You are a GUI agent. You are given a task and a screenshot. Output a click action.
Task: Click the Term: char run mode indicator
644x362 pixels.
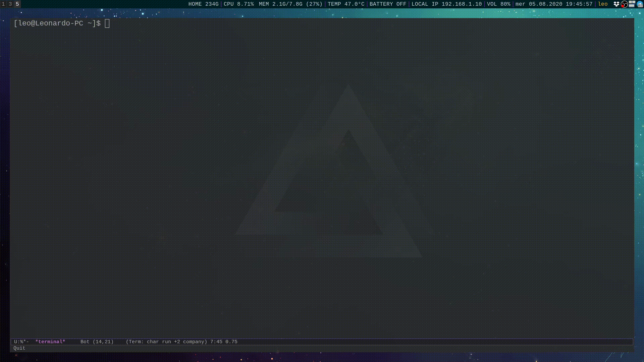[x=148, y=342]
